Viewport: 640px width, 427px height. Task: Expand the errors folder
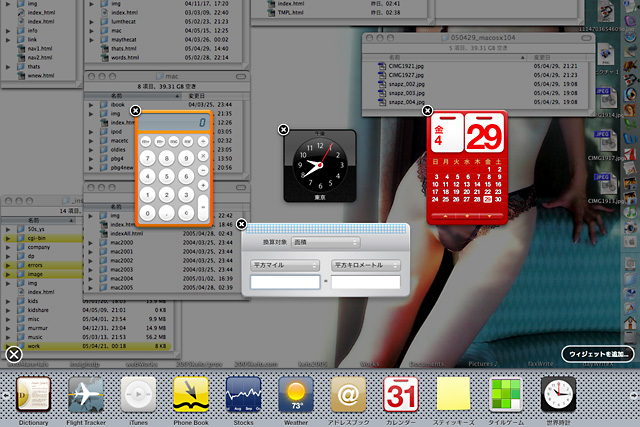click(8, 265)
